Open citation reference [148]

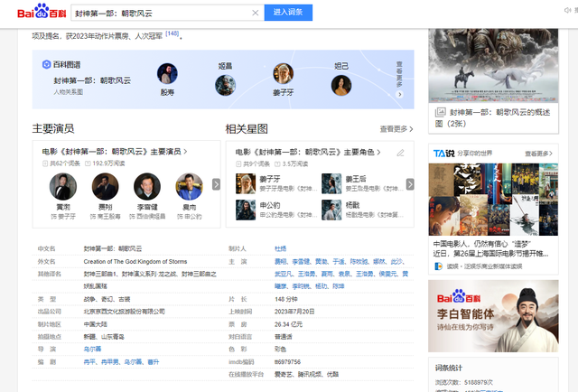click(172, 33)
